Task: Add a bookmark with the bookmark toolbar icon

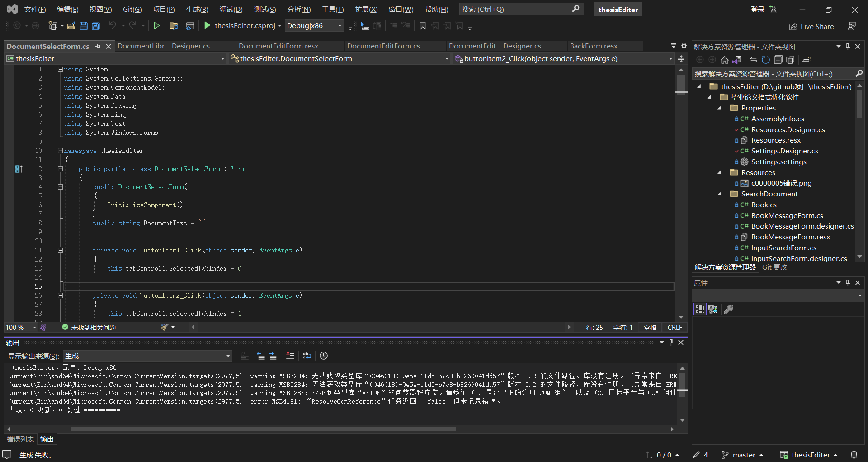Action: tap(423, 26)
